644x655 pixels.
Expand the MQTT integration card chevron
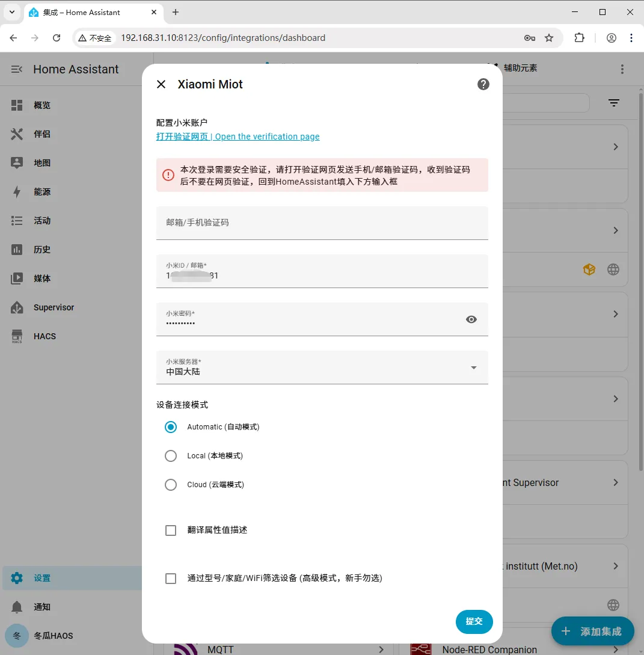[x=381, y=650]
